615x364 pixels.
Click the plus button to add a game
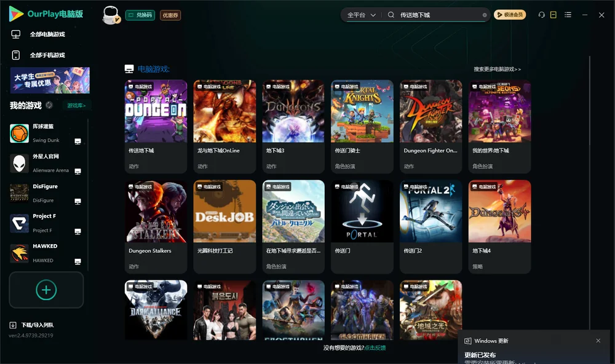[46, 290]
